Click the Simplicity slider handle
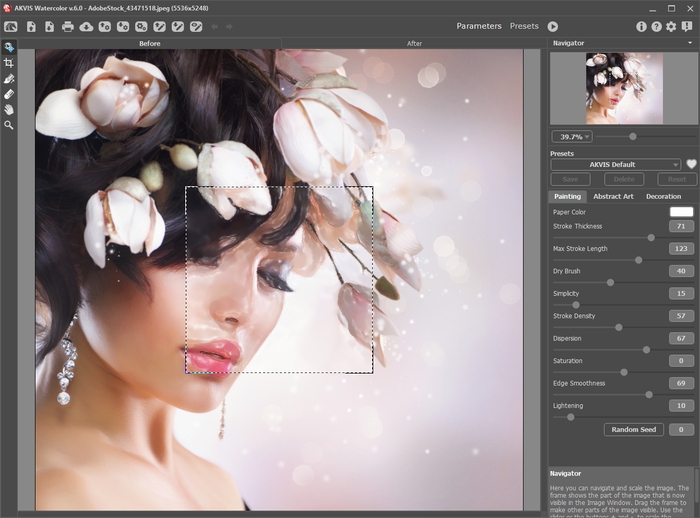Screen dimensions: 700x518 pyautogui.click(x=576, y=305)
